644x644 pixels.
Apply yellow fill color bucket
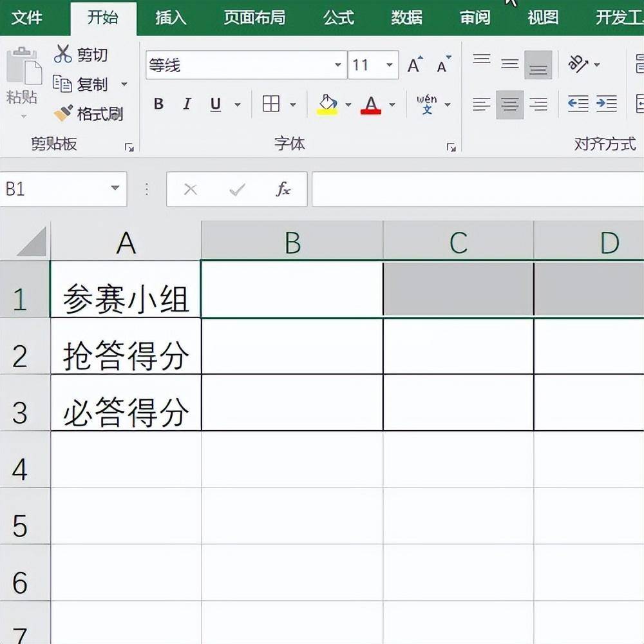click(x=327, y=104)
